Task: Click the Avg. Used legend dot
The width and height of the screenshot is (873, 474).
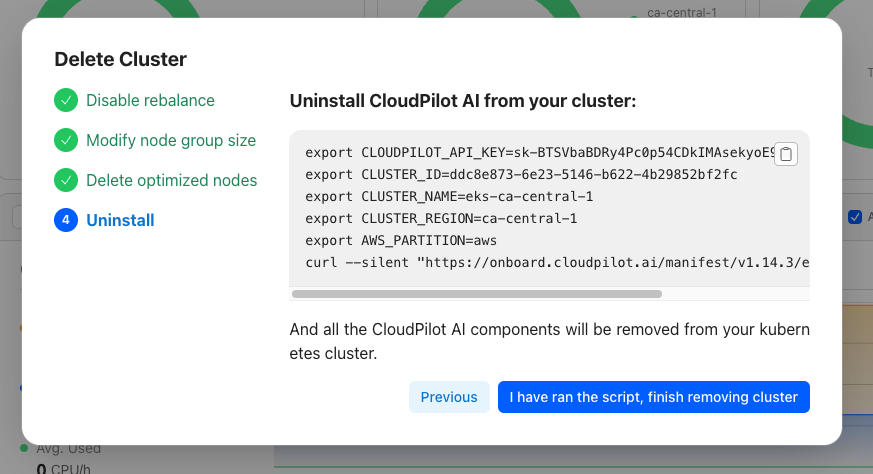Action: coord(24,447)
